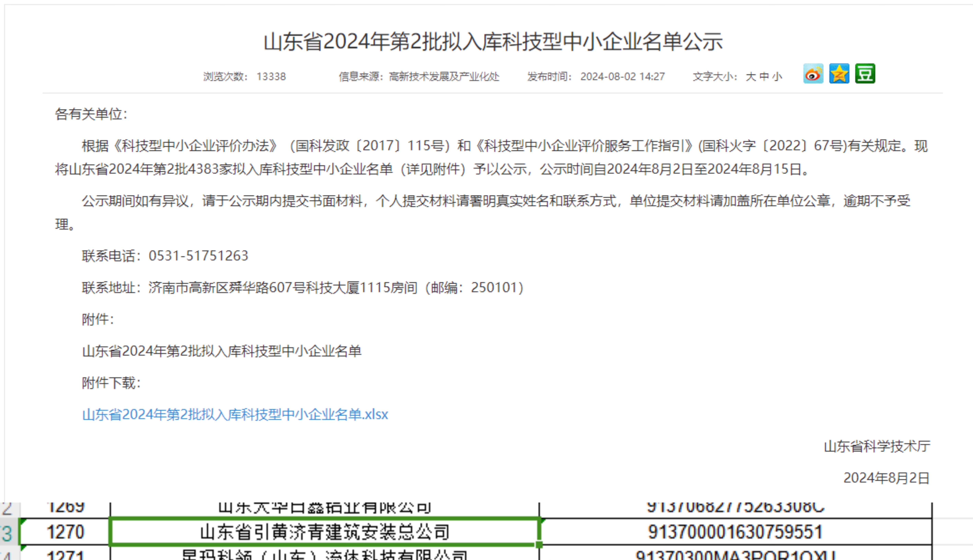973x560 pixels.
Task: Click the contact phone number 0531-51751263
Action: [198, 256]
